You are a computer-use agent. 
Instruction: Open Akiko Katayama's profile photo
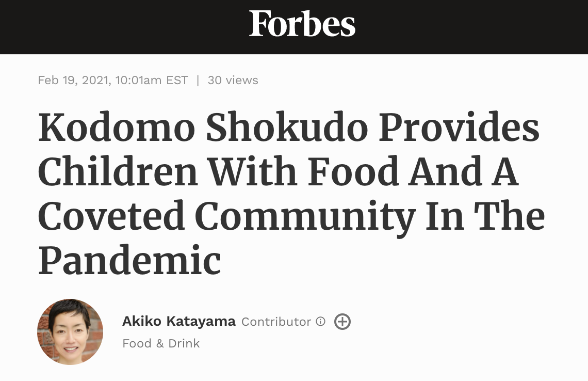(70, 332)
